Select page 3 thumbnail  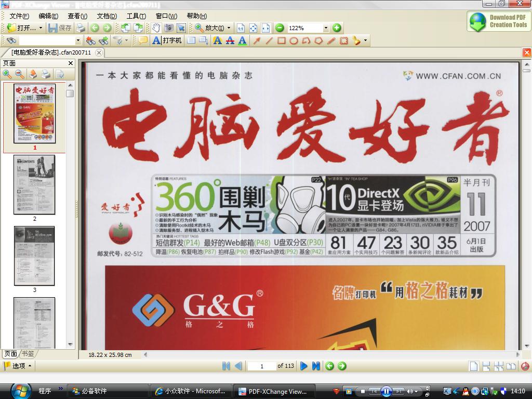tap(34, 256)
